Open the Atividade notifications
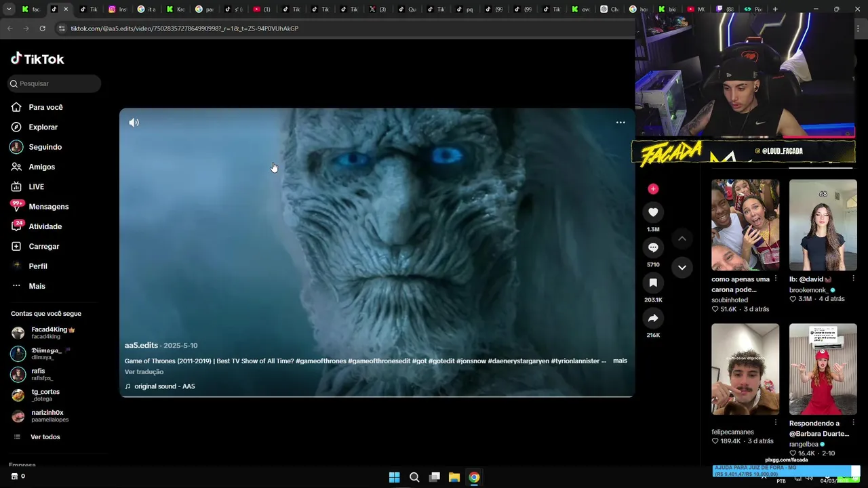 pos(45,226)
